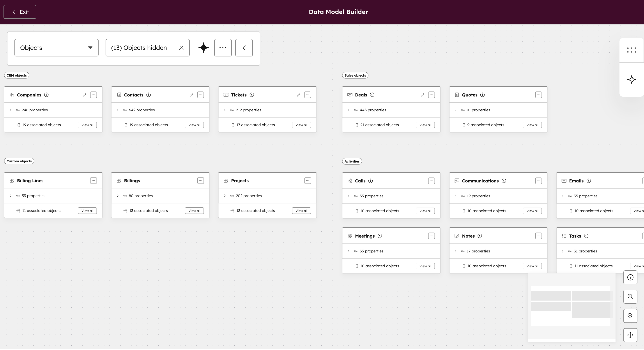The height and width of the screenshot is (350, 644).
Task: Open the info panel icon above zoom controls
Action: (x=630, y=277)
